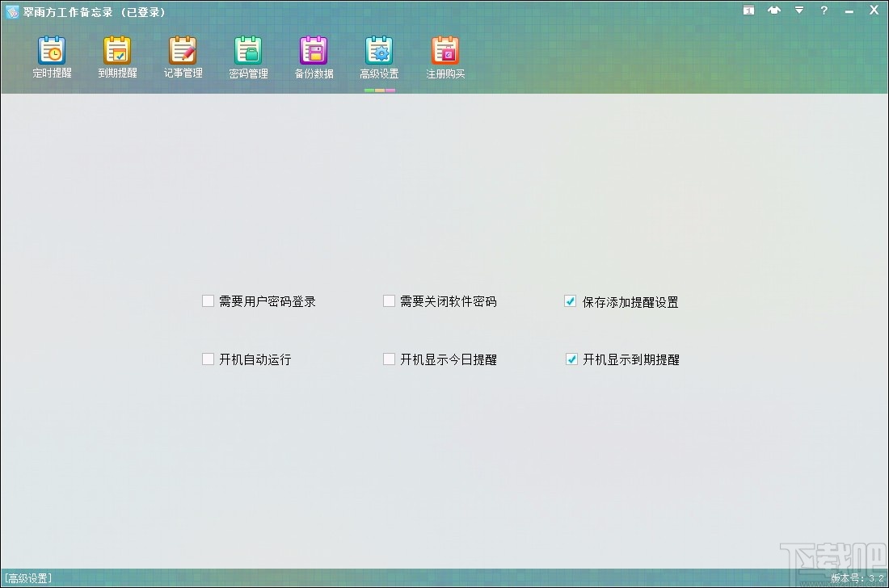This screenshot has height=588, width=889.
Task: Open the 定时提醒 (Timed Reminder) tool
Action: pos(52,57)
